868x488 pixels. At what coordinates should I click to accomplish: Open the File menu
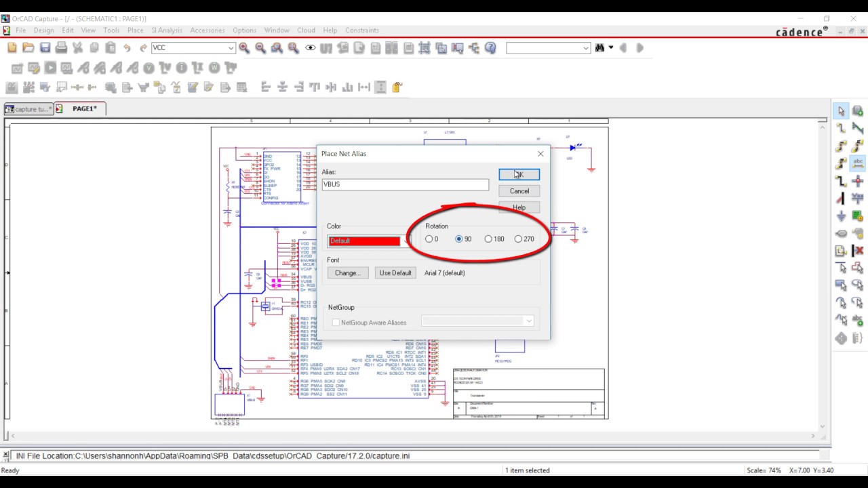click(20, 30)
